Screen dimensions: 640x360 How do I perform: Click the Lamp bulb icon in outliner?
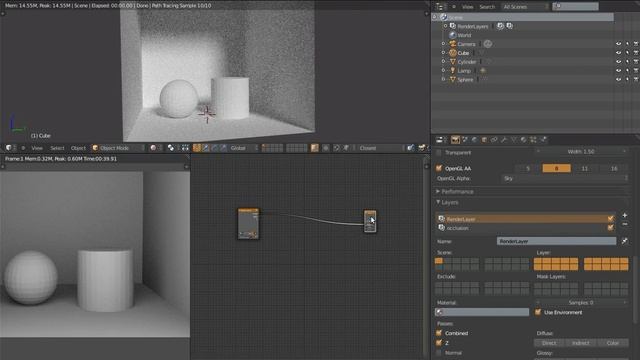453,71
